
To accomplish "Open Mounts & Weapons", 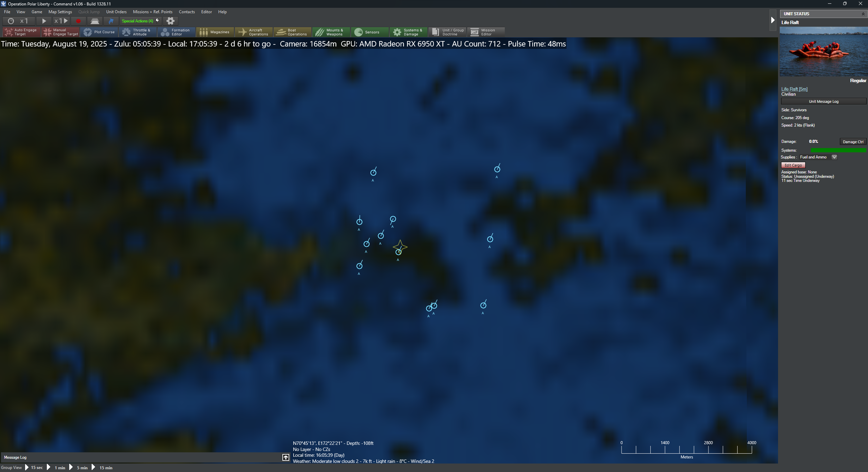I will pos(330,32).
